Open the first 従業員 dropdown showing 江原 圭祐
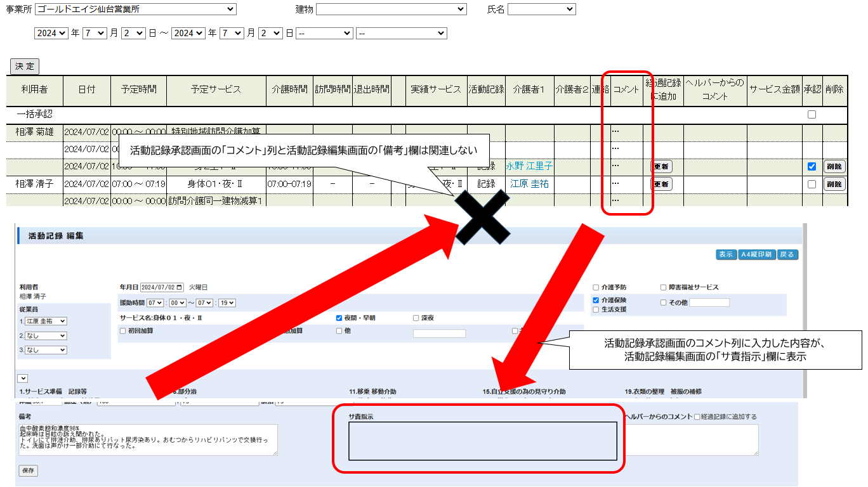This screenshot has height=487, width=868. click(x=46, y=321)
